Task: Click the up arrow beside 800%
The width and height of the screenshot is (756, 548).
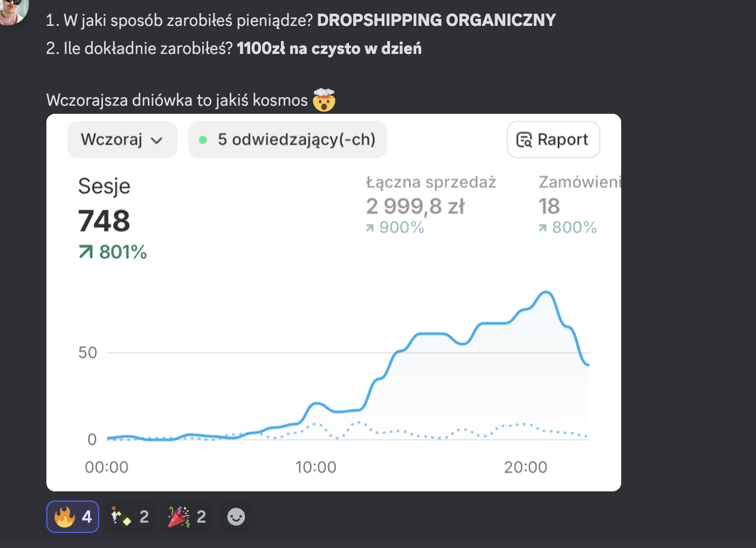Action: tap(542, 228)
